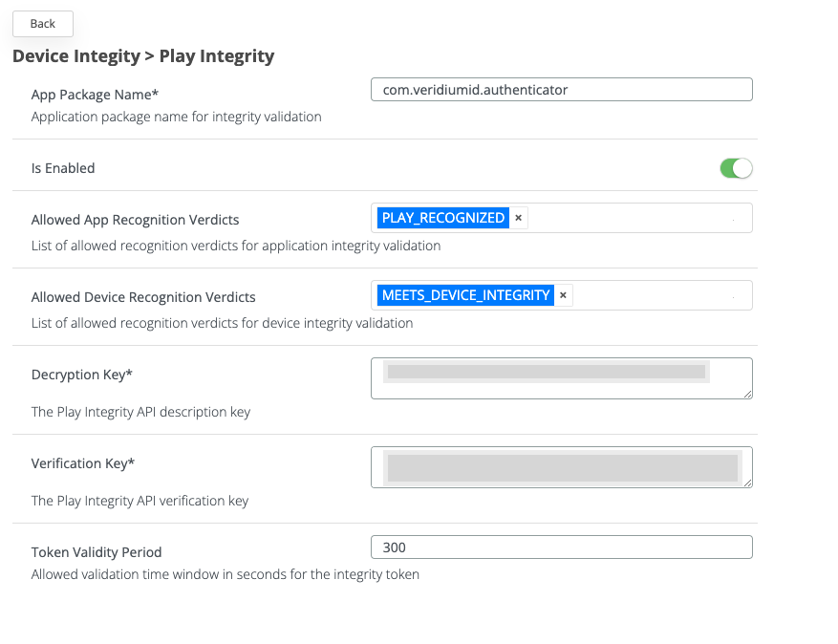Click into the Verification Key textarea
838x644 pixels.
click(561, 466)
